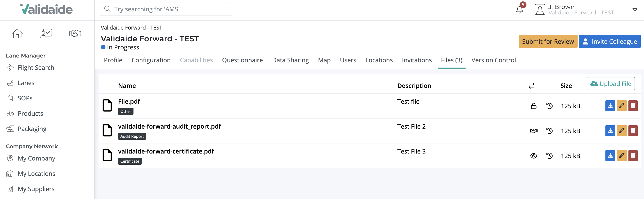Viewport: 644px width, 199px height.
Task: Click the My Locations warehouse icon
Action: click(x=10, y=174)
